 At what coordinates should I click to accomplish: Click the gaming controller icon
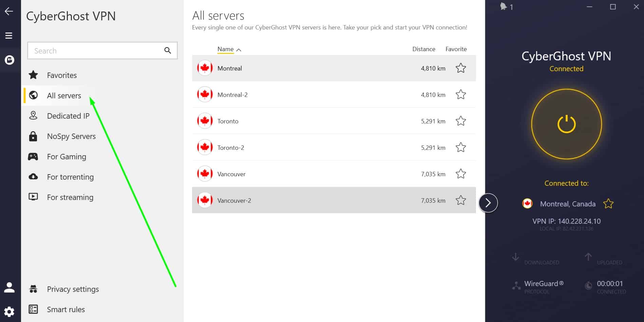pos(33,156)
